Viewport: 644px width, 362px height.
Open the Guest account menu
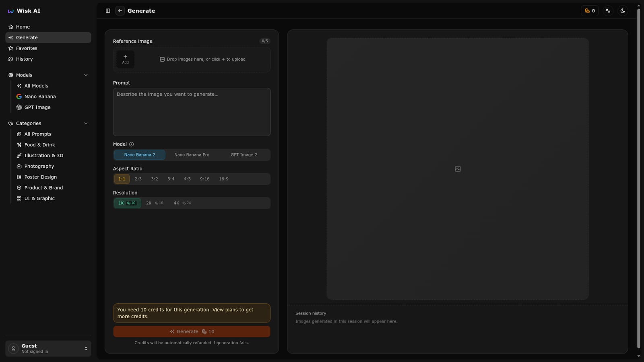click(48, 349)
